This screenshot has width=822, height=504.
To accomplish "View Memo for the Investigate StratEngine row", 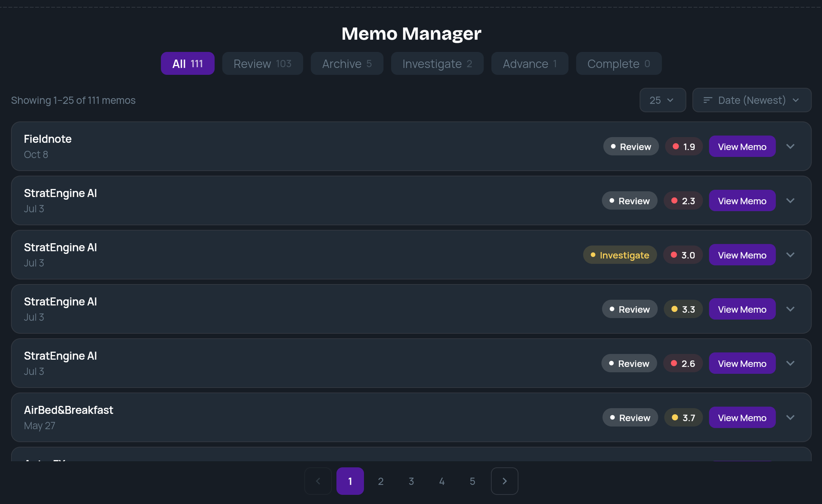I will tap(742, 255).
